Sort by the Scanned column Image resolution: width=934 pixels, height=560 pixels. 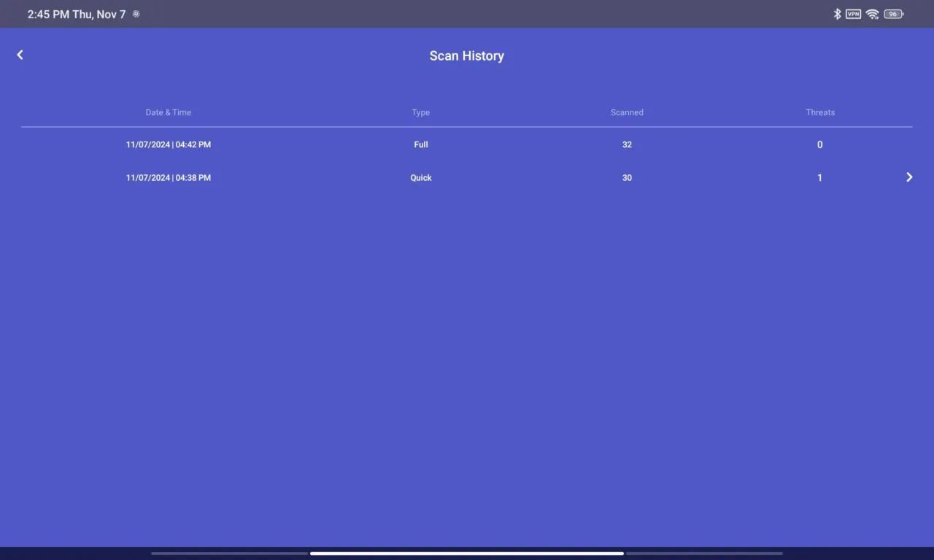[627, 112]
